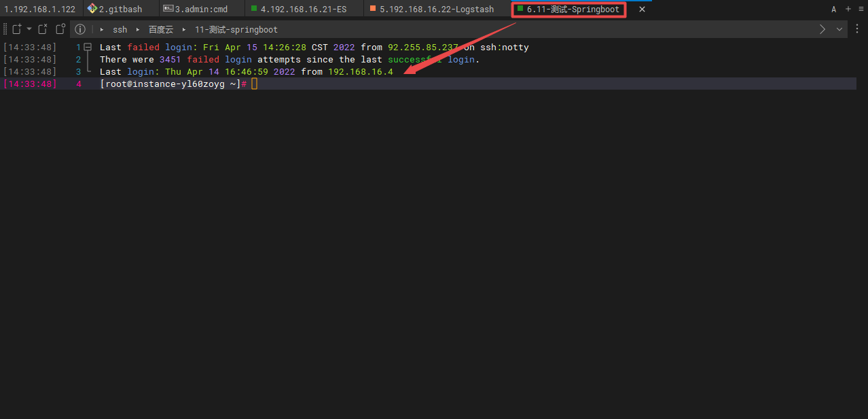The width and height of the screenshot is (868, 419).
Task: Switch to the 3.admin:cmd tab
Action: point(202,10)
